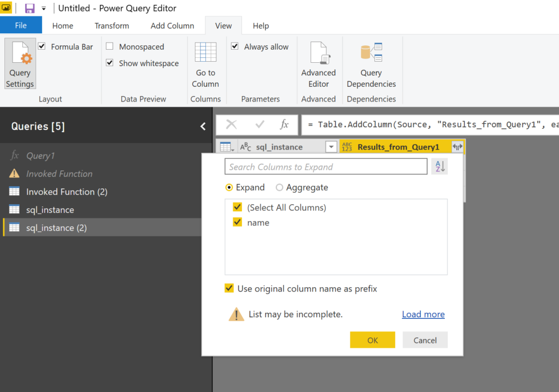Open sql_instance column filter dropdown
Image resolution: width=559 pixels, height=392 pixels.
click(331, 147)
